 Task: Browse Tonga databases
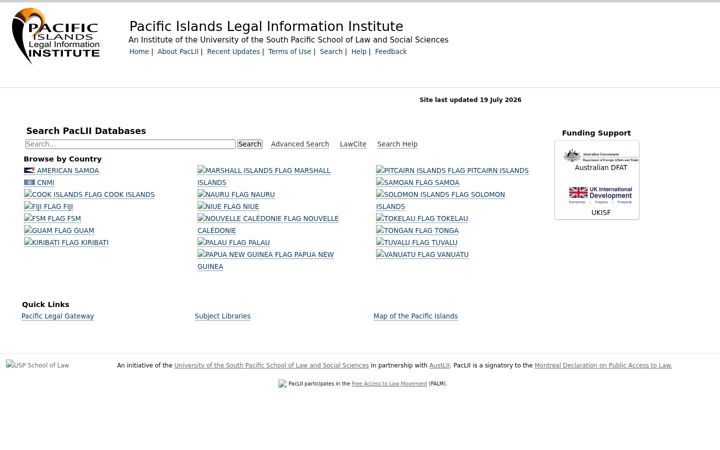pyautogui.click(x=417, y=230)
